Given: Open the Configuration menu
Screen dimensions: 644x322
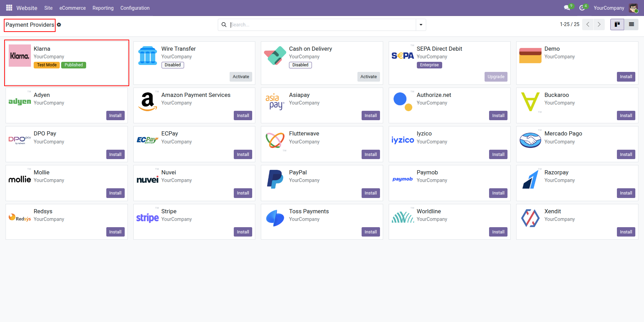Looking at the screenshot, I should pyautogui.click(x=135, y=8).
